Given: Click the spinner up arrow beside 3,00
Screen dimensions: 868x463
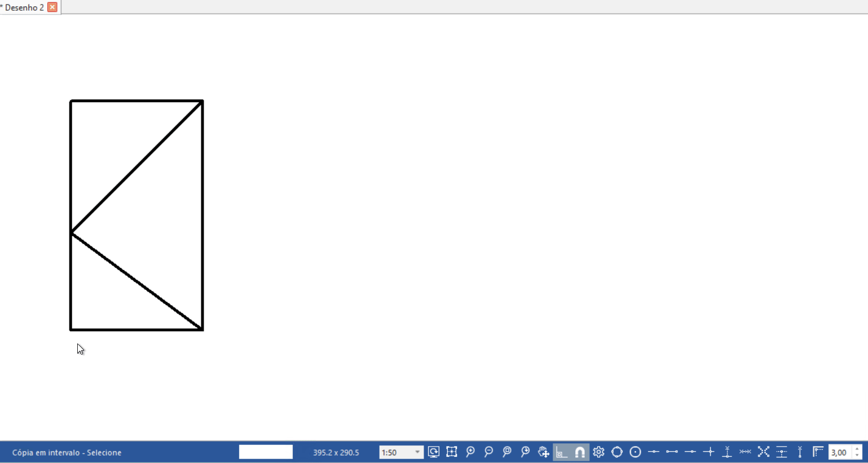Looking at the screenshot, I should point(857,449).
